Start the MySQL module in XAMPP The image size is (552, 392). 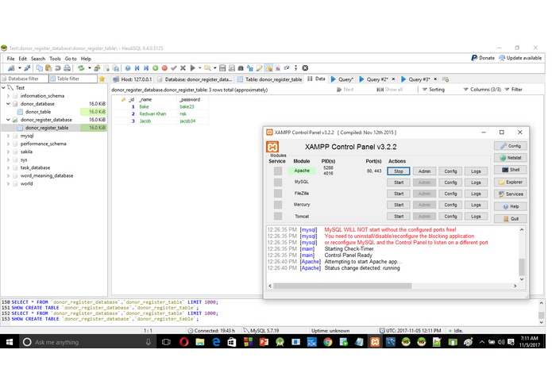[399, 183]
